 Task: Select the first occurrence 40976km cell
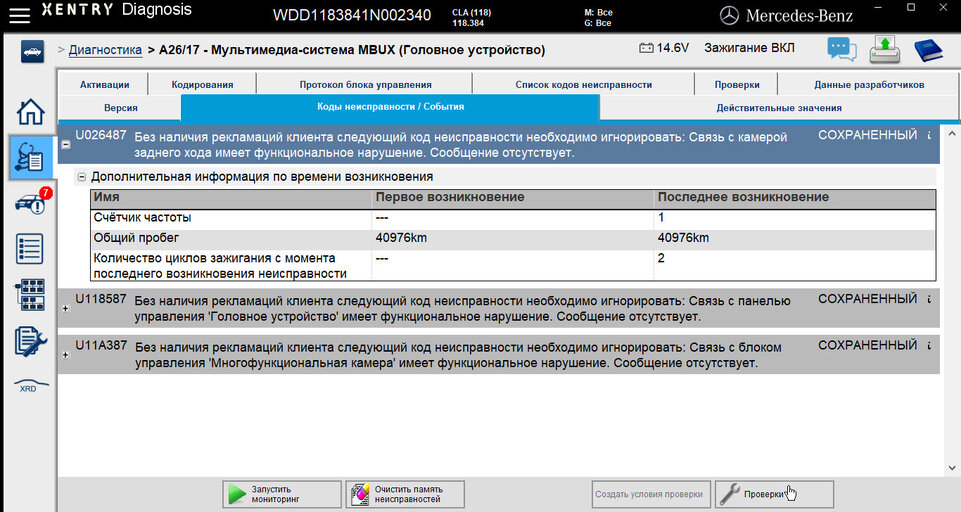[x=401, y=238]
